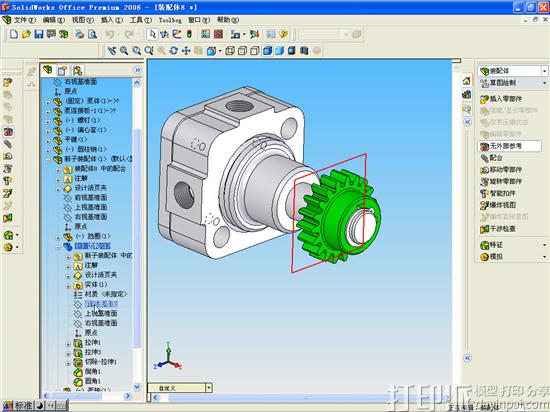The image size is (550, 412).
Task: Expand the 切除-拉伸1 feature node
Action: point(68,363)
